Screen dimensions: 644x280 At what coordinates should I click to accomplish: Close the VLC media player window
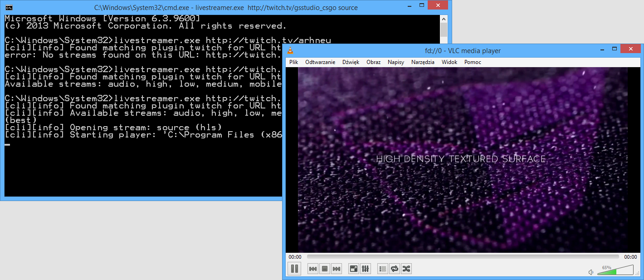tap(631, 49)
